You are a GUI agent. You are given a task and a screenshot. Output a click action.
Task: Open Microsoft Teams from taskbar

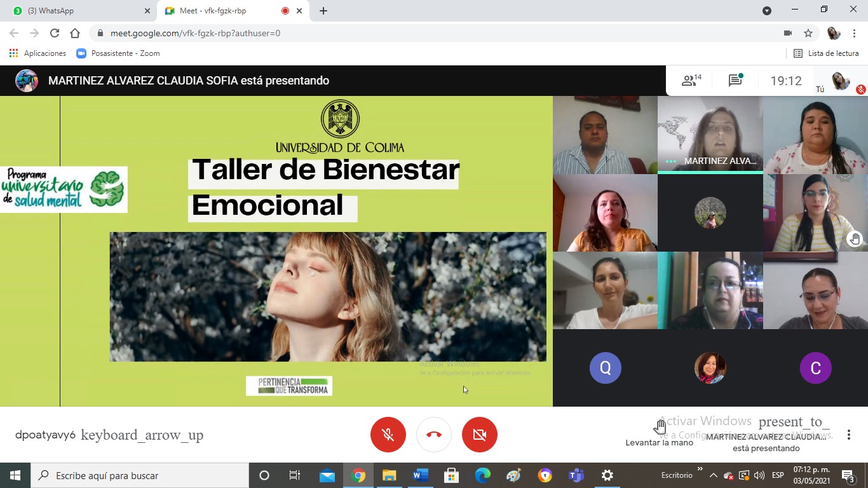click(576, 475)
